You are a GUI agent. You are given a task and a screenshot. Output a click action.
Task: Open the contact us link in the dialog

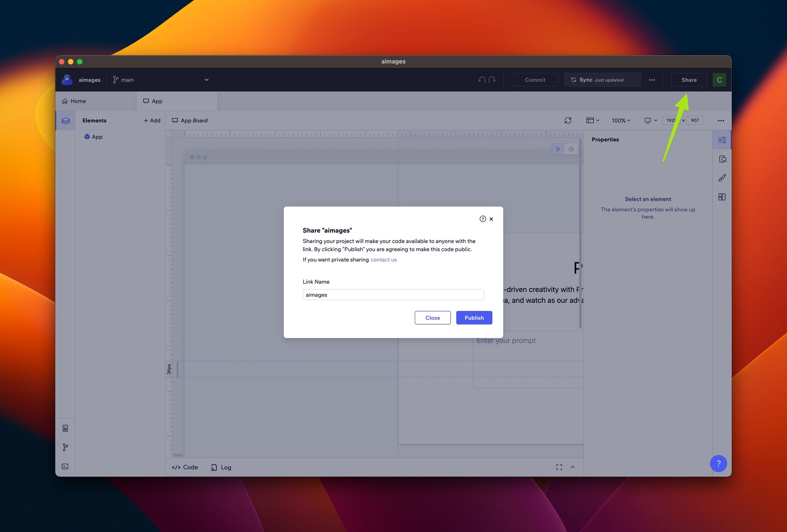point(383,260)
